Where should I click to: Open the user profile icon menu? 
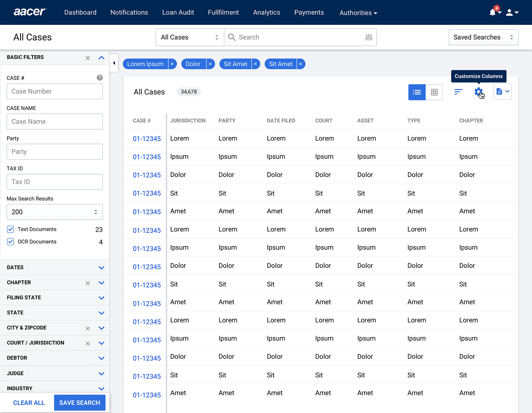[x=510, y=12]
